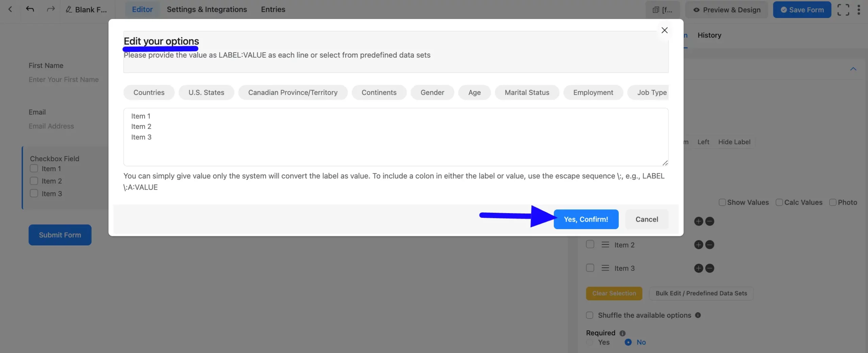Enable the Show Values checkbox

pos(722,202)
